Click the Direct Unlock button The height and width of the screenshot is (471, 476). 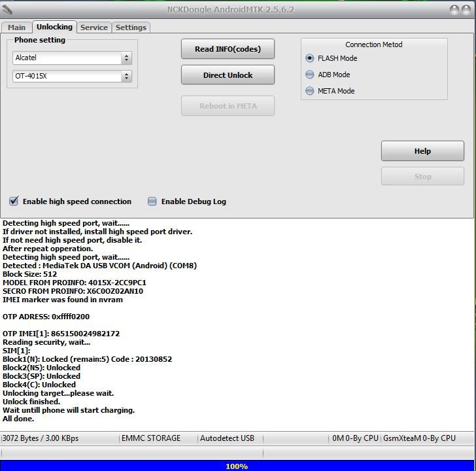(x=228, y=75)
